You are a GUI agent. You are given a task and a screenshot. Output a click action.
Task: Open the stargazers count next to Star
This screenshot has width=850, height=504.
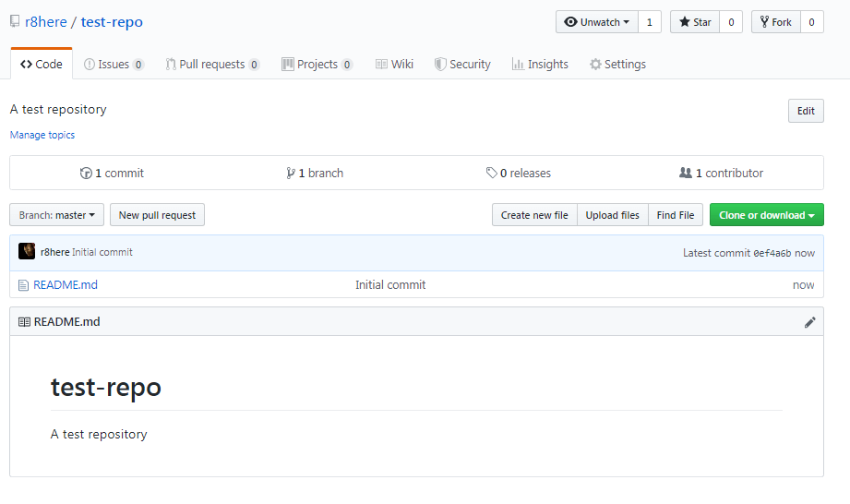point(731,22)
